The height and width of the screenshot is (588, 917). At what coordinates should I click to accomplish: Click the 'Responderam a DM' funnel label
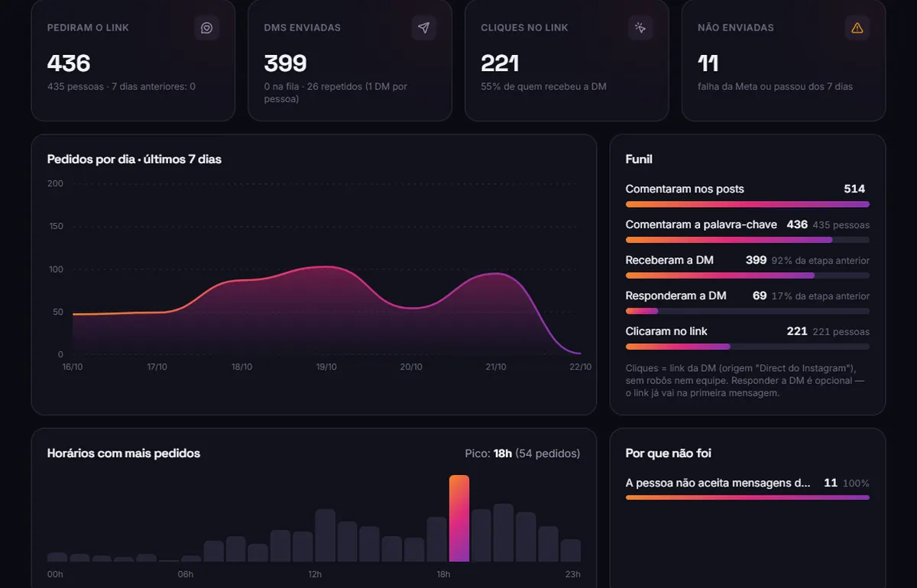click(676, 296)
